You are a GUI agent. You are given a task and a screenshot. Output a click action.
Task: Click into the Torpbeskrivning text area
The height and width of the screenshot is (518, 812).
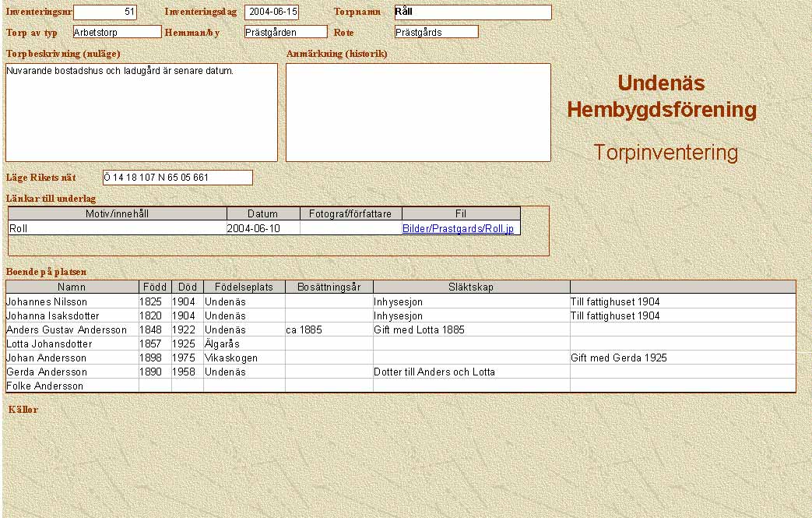(141, 112)
